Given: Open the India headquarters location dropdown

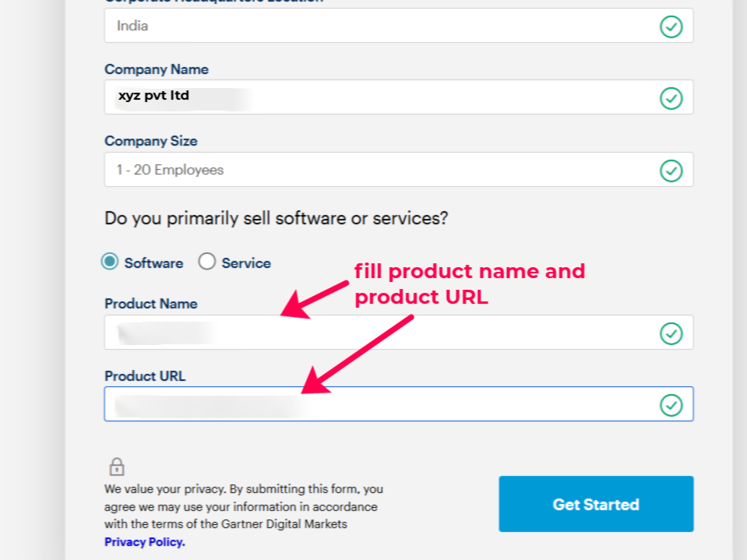Looking at the screenshot, I should (x=399, y=26).
